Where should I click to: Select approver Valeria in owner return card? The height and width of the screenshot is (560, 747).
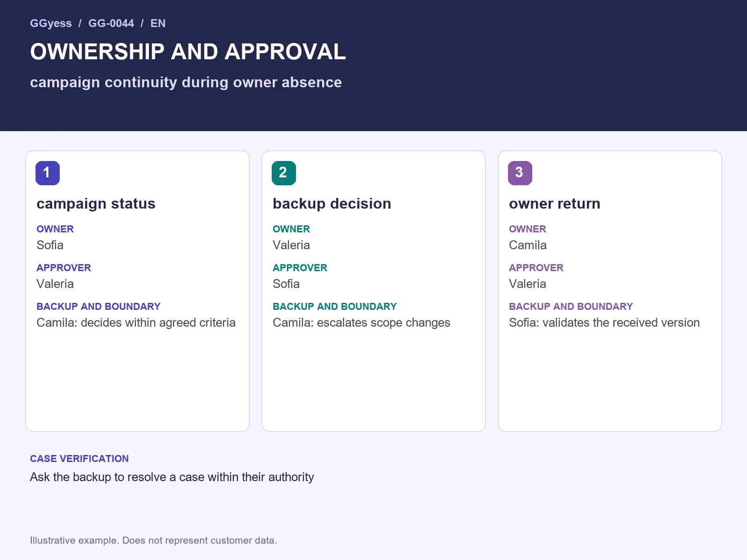pos(528,284)
